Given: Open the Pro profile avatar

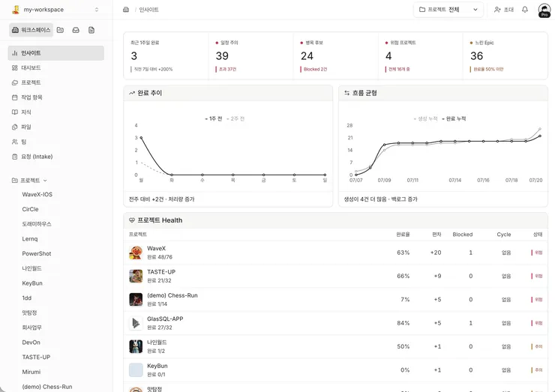Looking at the screenshot, I should [x=544, y=10].
